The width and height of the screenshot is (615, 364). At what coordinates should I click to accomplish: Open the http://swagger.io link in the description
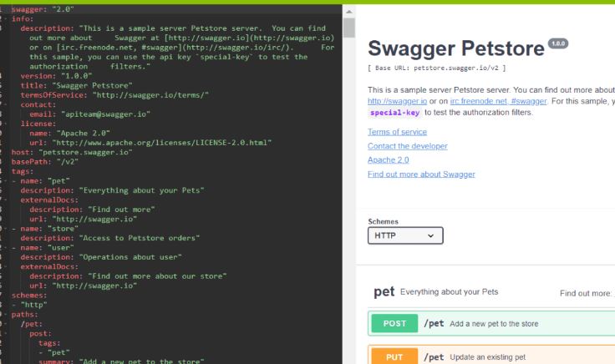pos(397,101)
